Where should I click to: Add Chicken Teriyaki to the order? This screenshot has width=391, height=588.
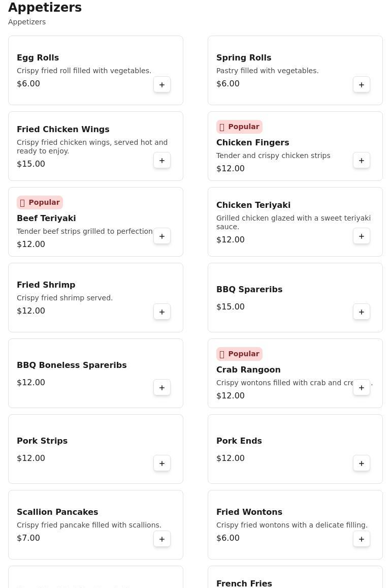click(x=362, y=236)
